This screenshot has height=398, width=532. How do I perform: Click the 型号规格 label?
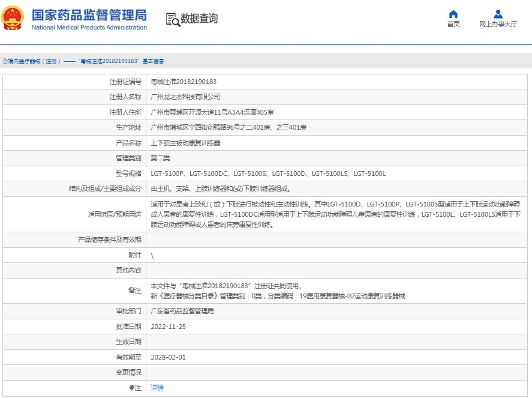[x=128, y=173]
